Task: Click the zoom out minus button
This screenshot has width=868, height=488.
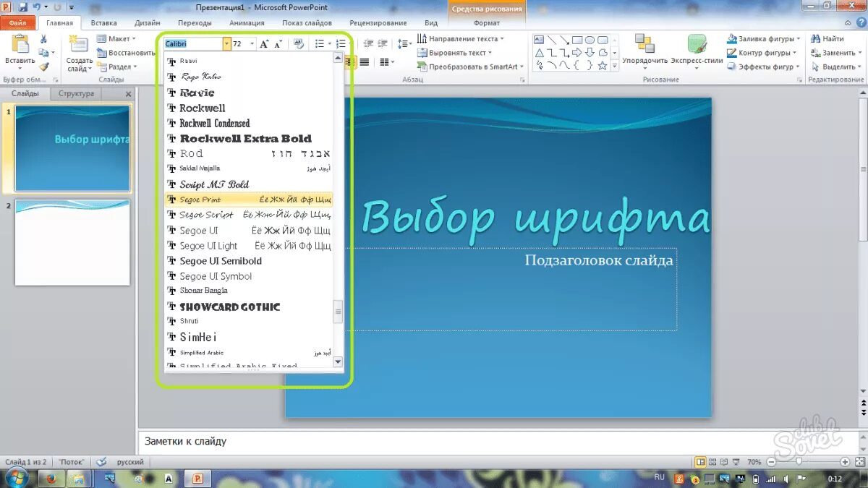Action: 770,462
